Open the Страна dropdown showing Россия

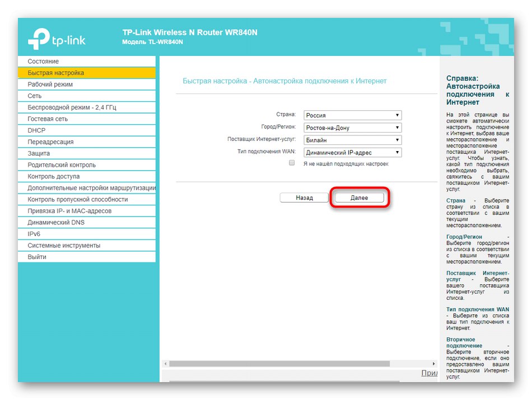352,115
